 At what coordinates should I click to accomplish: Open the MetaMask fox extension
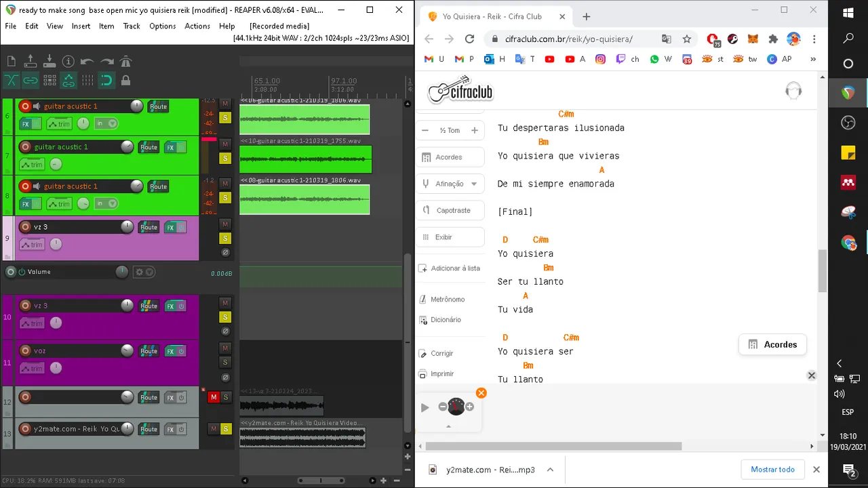coord(753,39)
